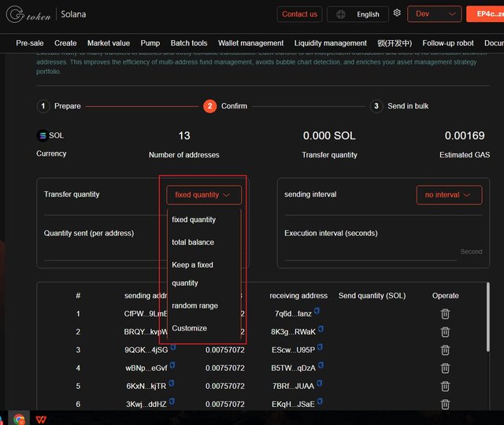Copy receiving address 7q6d...fanz
Screen dimensions: 504x425
point(317,312)
